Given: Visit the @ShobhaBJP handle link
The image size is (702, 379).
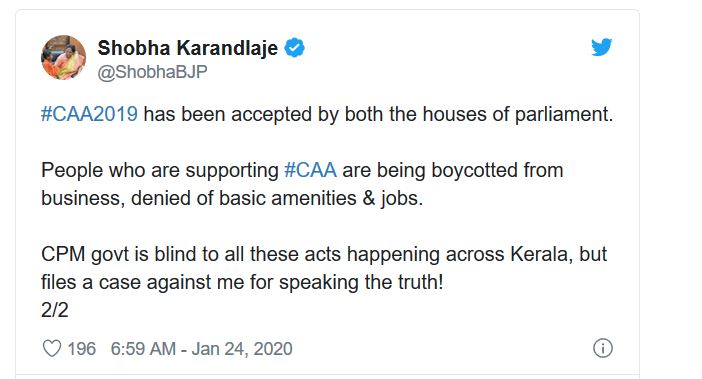Looking at the screenshot, I should point(152,72).
